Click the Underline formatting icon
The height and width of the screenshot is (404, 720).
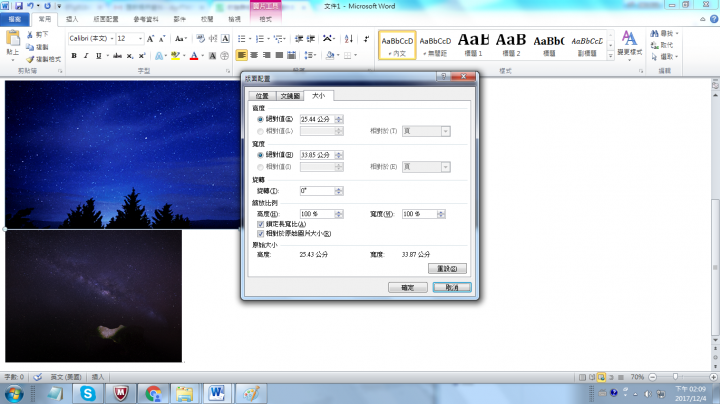tap(98, 56)
